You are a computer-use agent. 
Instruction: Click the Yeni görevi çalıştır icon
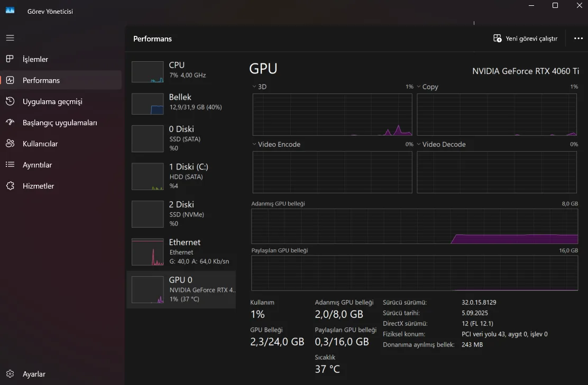[x=497, y=38]
